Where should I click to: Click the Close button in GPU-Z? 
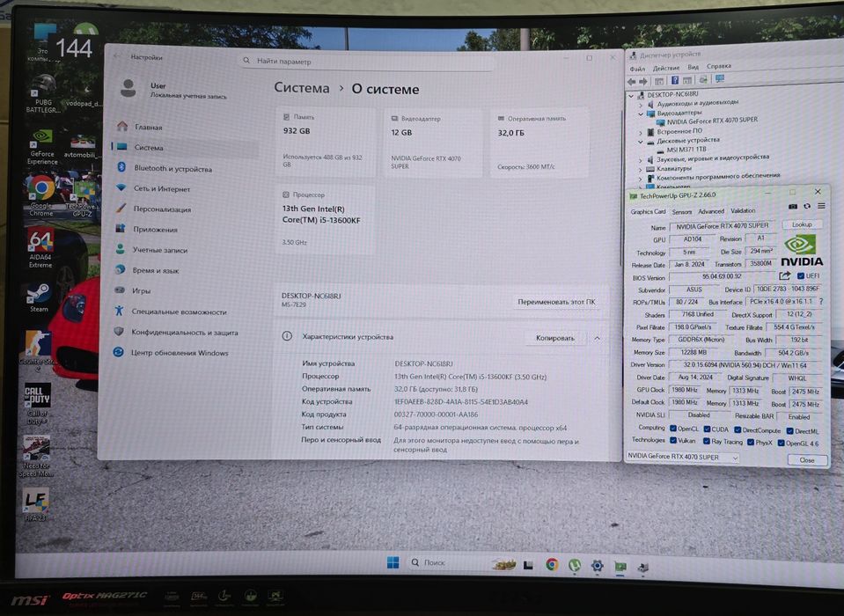tap(806, 460)
